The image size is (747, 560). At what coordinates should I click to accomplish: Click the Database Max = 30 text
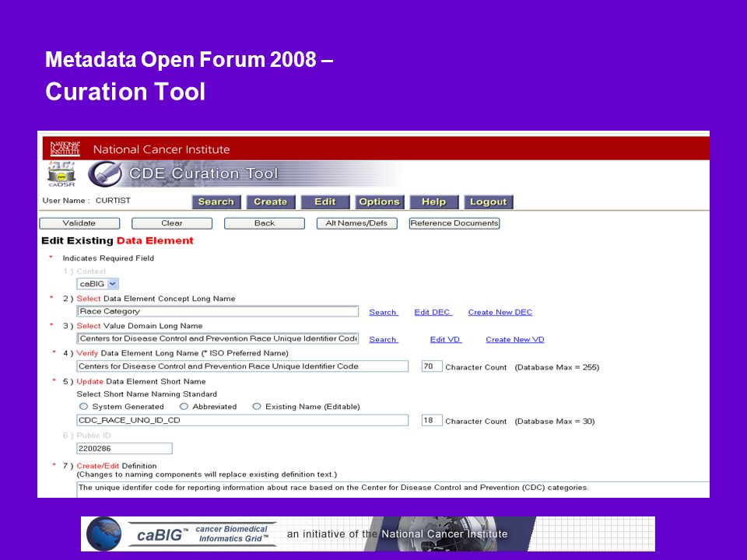tap(555, 421)
